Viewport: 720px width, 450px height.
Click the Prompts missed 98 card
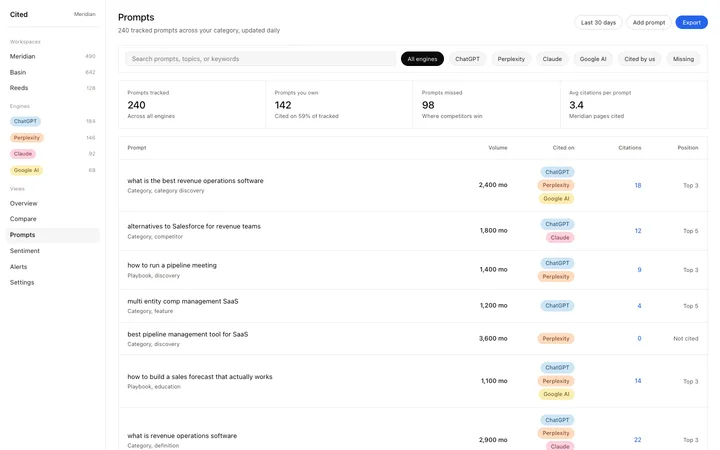[x=487, y=105]
